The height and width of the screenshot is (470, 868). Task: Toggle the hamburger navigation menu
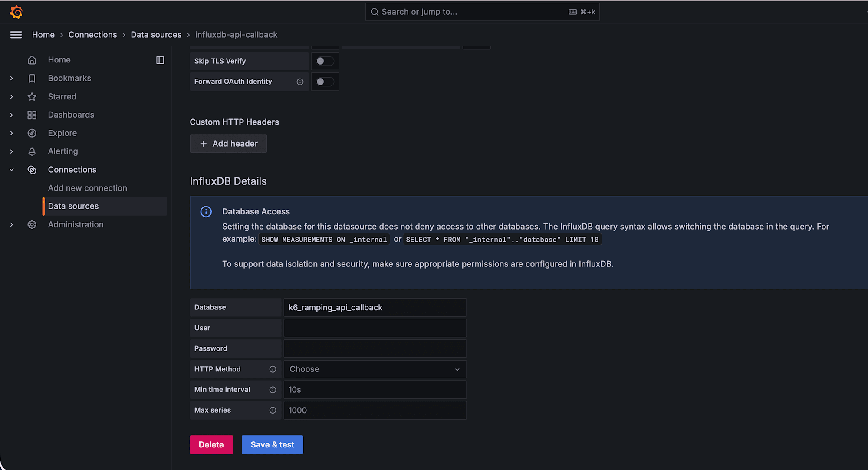coord(16,35)
